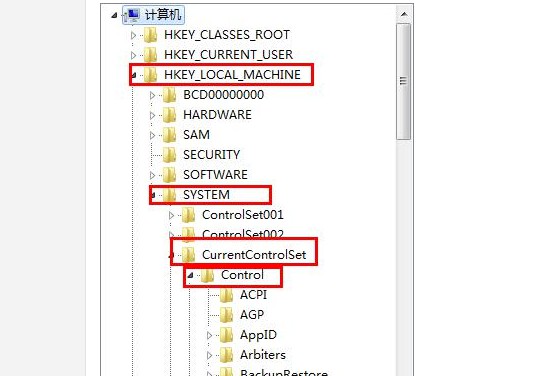Select the Control key text
554x376 pixels.
coord(242,275)
